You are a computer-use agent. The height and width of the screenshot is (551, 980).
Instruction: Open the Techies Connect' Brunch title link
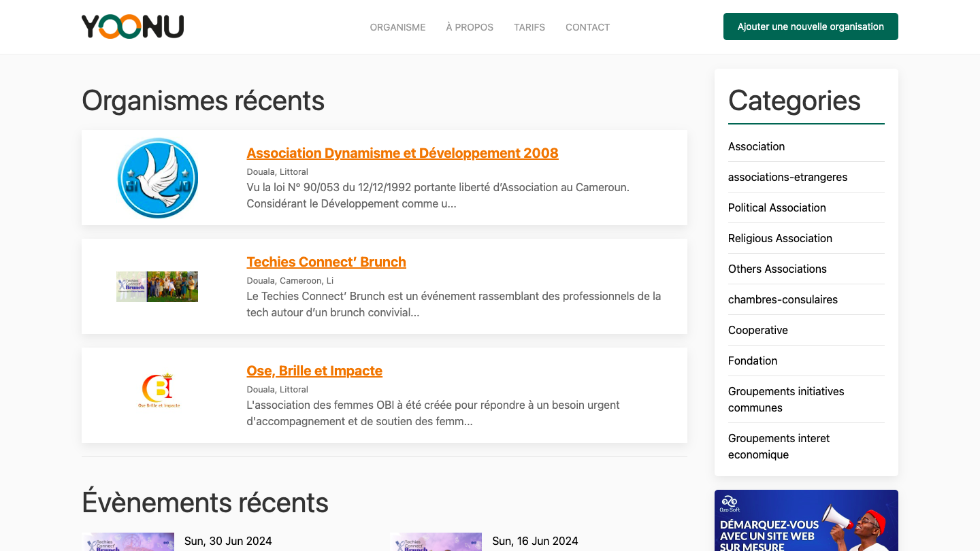[x=326, y=262]
